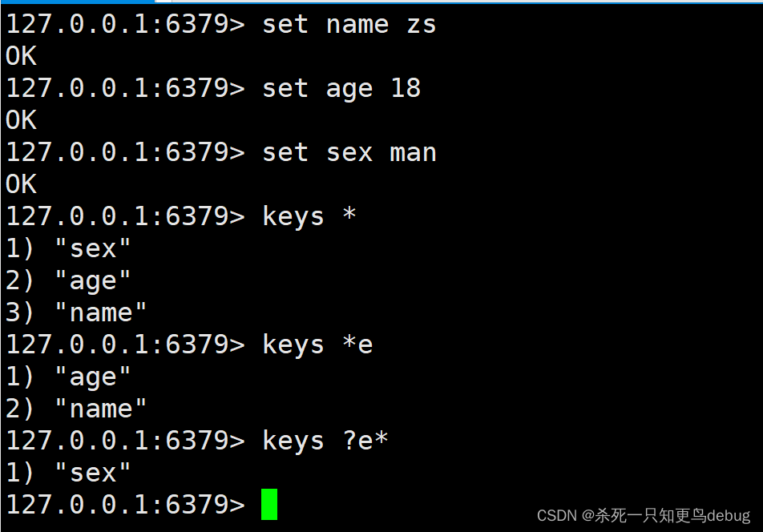Click the 'keys *e' command text
763x532 pixels.
point(317,345)
